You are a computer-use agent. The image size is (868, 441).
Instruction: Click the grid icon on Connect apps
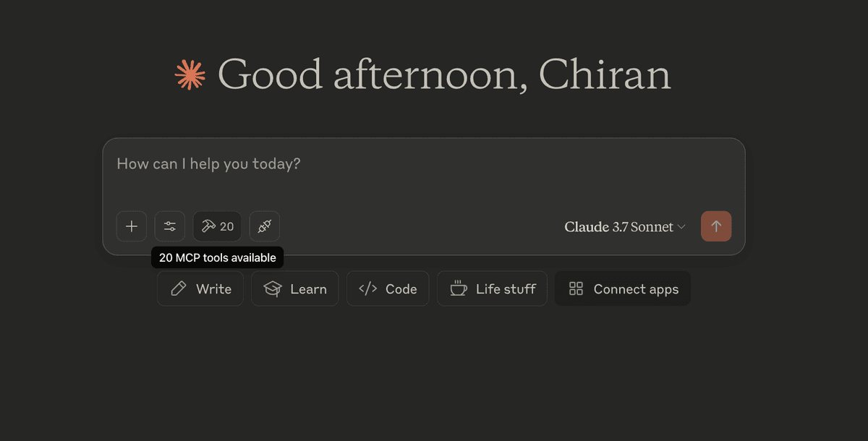(x=576, y=289)
